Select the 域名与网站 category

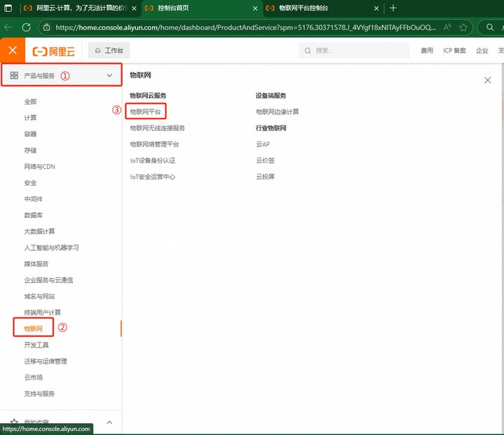39,296
